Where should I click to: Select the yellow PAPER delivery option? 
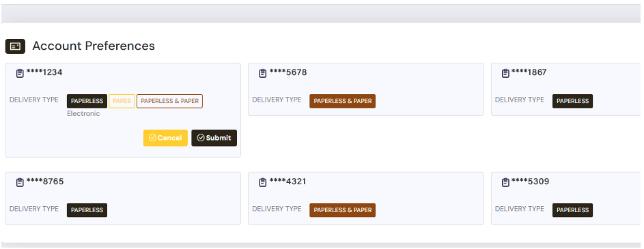[x=122, y=101]
